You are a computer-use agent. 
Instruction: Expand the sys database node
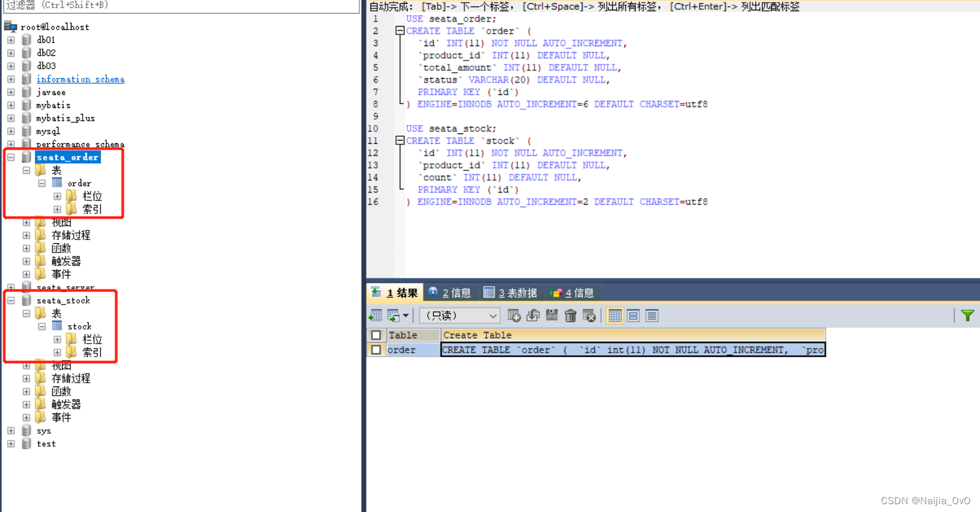(11, 430)
